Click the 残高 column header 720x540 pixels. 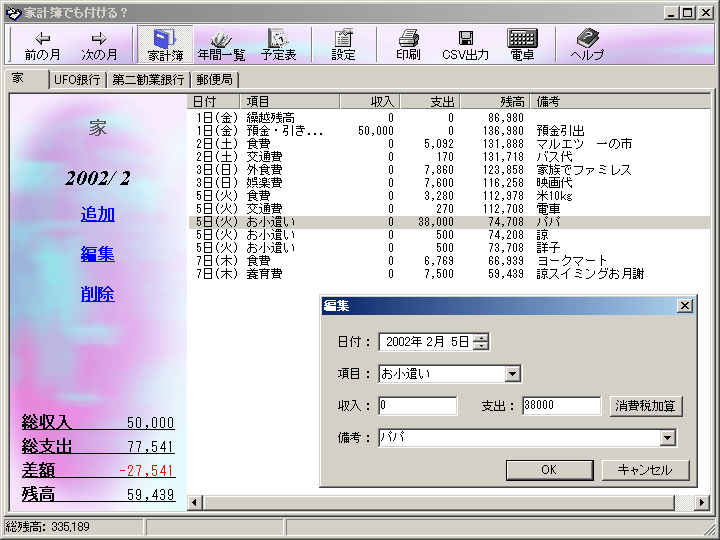point(495,101)
